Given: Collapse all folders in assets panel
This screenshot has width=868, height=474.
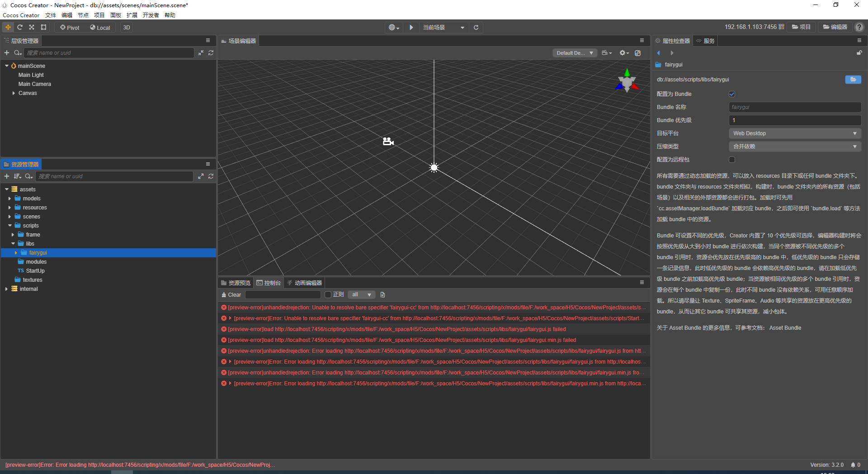Looking at the screenshot, I should tap(201, 176).
